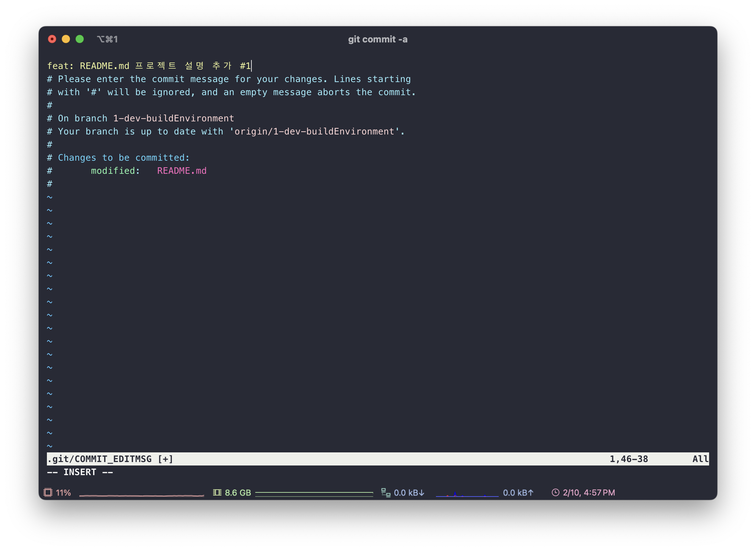Click the CPU usage graph line
Viewport: 756px width, 551px height.
click(x=141, y=495)
